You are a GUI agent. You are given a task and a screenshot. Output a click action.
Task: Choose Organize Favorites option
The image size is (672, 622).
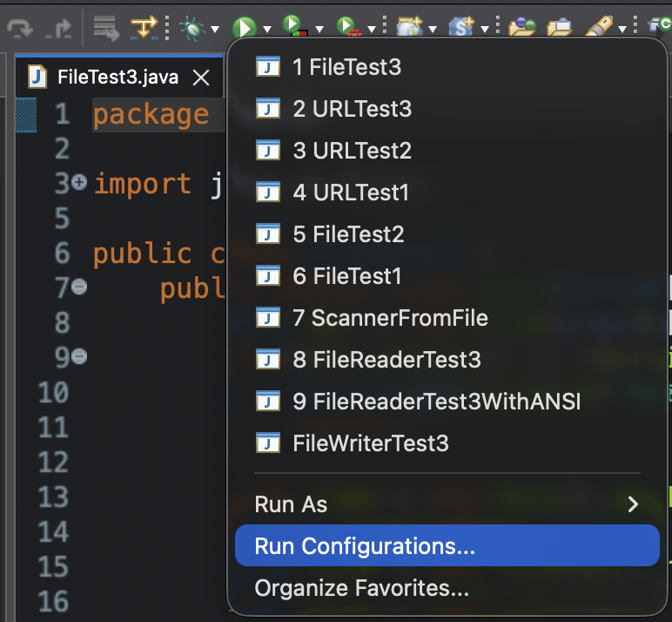point(447,588)
